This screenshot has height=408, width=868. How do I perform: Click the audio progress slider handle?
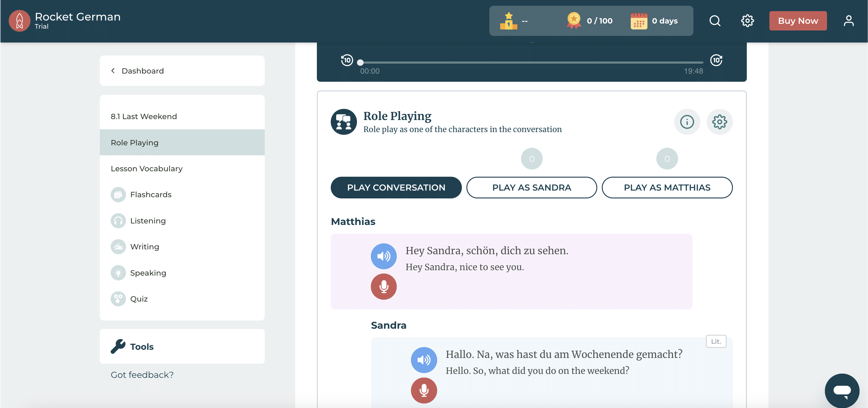[x=360, y=62]
